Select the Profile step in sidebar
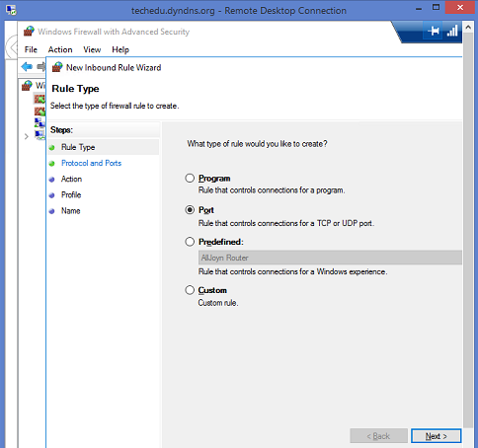This screenshot has width=478, height=448. [71, 194]
